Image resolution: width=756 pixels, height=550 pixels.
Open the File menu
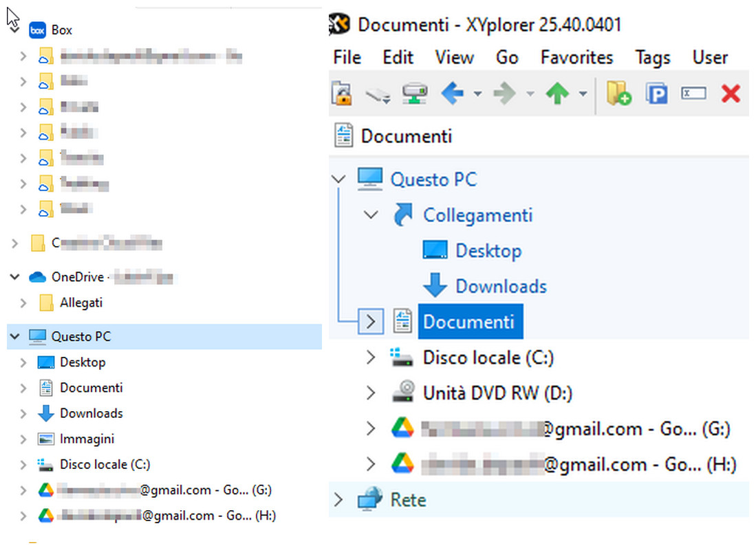pos(347,57)
